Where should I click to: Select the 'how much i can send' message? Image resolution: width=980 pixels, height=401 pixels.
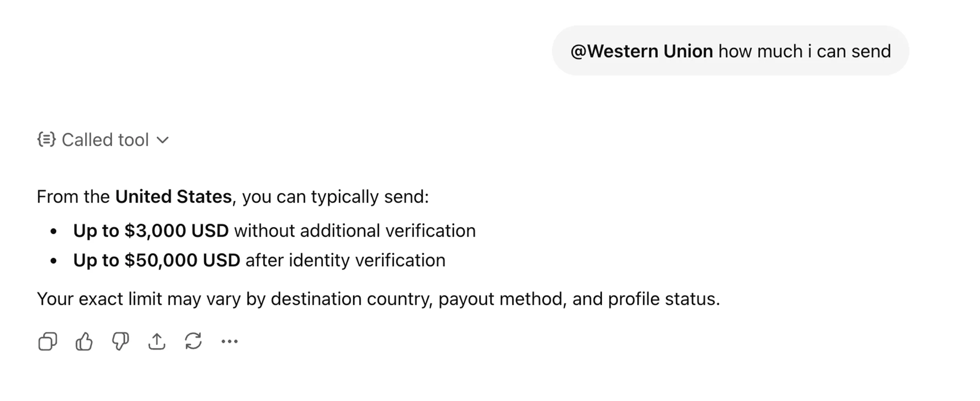coord(805,51)
